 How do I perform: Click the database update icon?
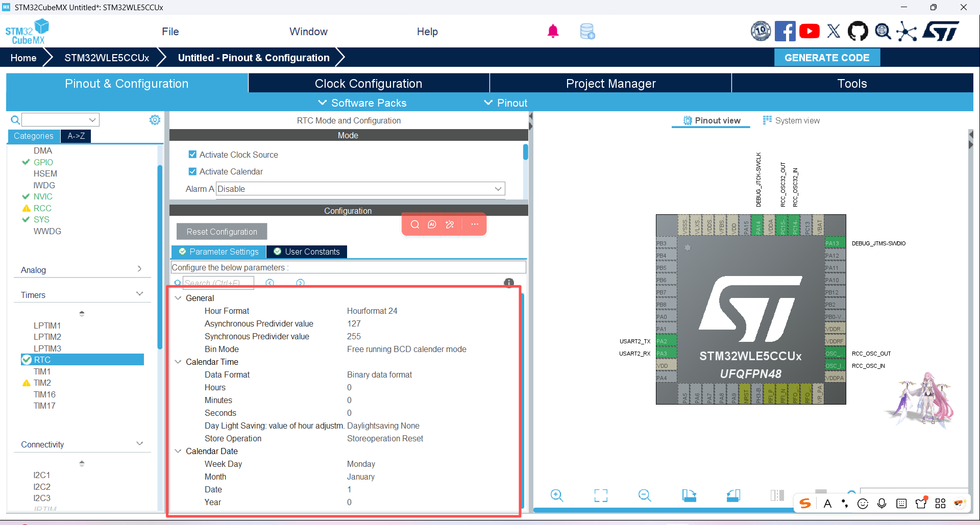(587, 32)
